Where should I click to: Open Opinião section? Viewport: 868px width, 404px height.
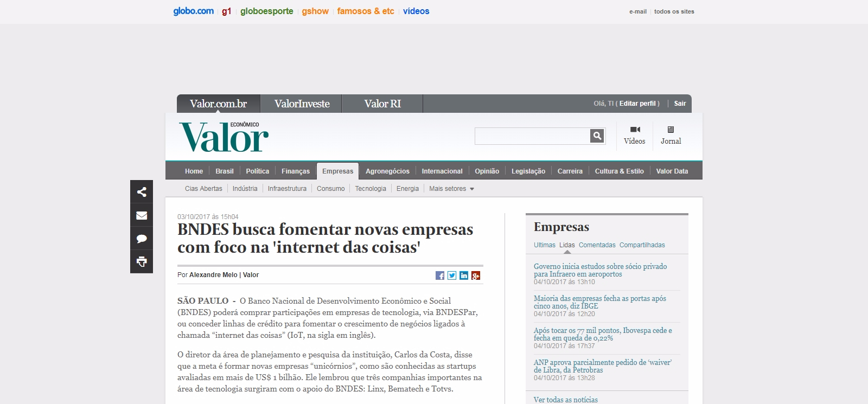coord(487,171)
